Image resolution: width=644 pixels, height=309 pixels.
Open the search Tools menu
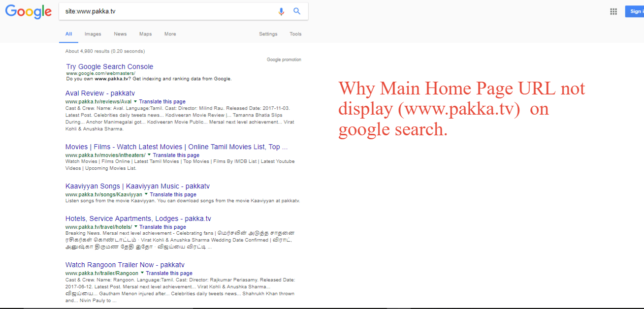coord(295,34)
